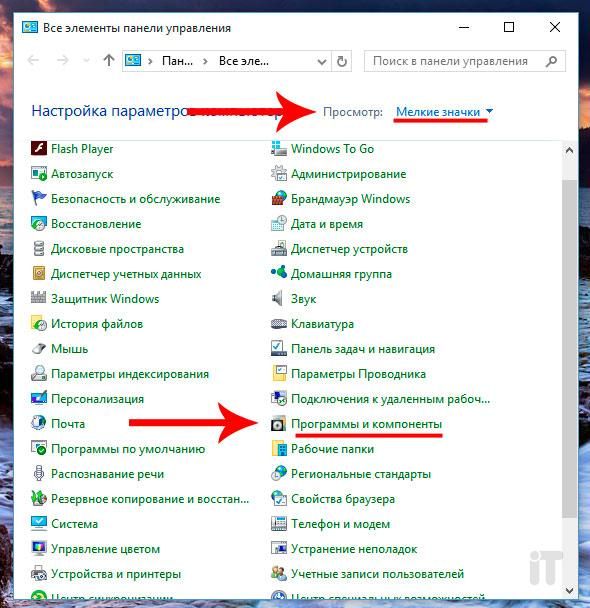Click the Дисковые пространства icon
This screenshot has height=608, width=590.
coord(39,249)
